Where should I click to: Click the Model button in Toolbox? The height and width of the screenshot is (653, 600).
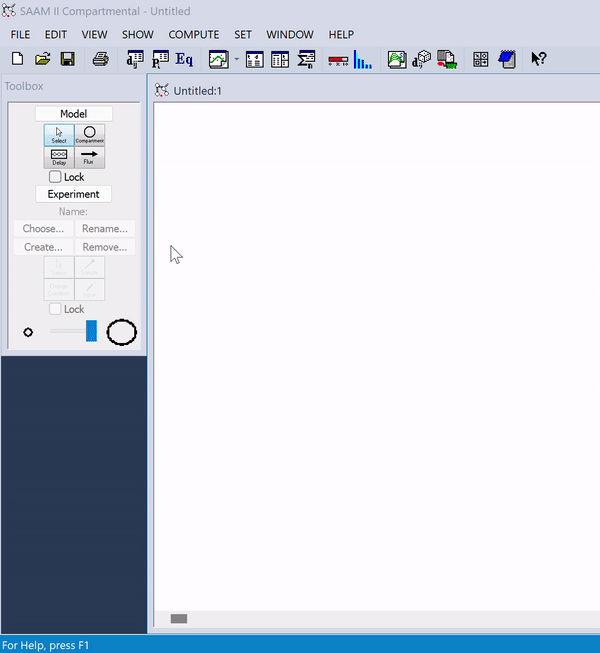[x=74, y=114]
